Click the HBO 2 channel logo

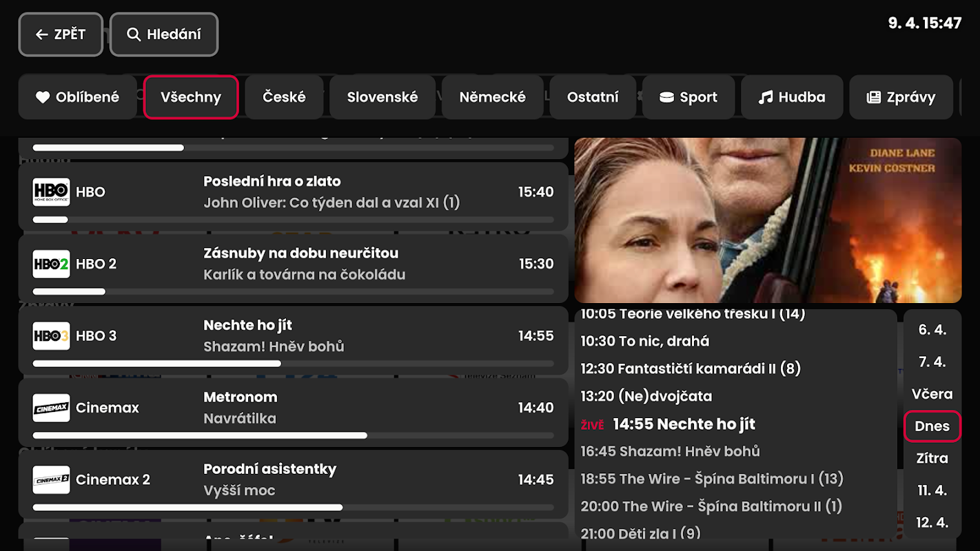(51, 264)
